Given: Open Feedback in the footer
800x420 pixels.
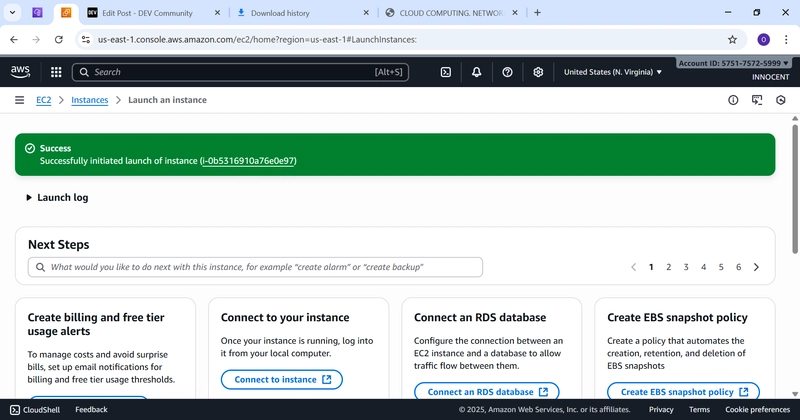Looking at the screenshot, I should click(x=91, y=409).
